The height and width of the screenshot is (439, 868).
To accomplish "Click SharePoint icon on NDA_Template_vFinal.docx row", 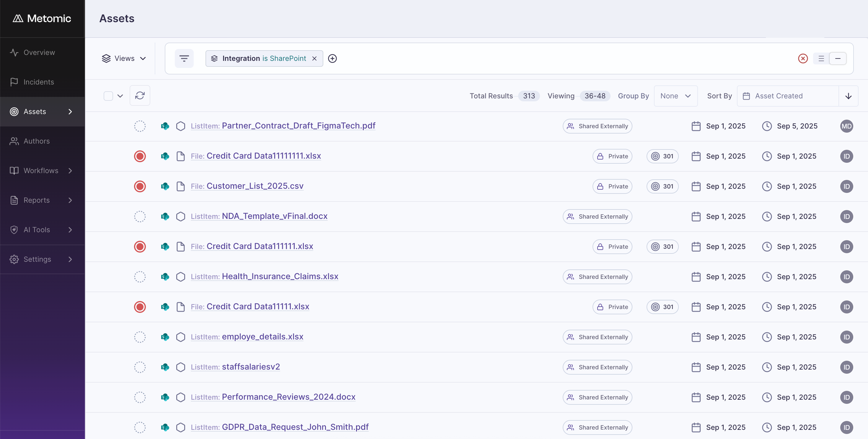I will [165, 217].
